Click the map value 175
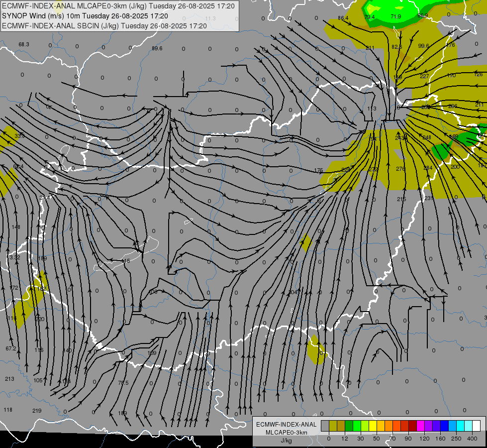 318,170
